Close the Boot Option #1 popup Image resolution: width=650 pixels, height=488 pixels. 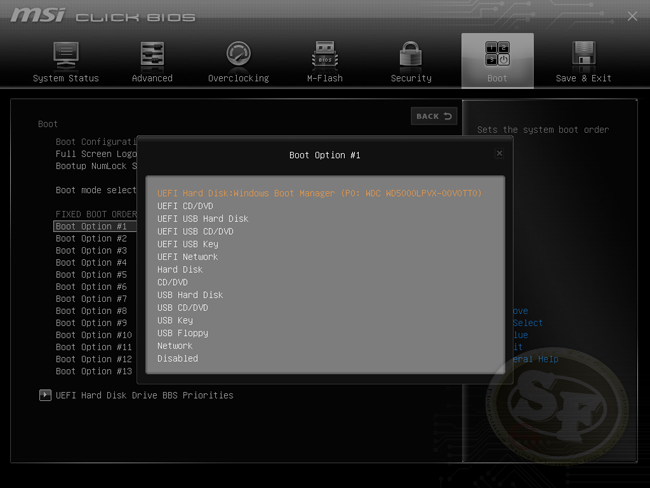[x=500, y=153]
